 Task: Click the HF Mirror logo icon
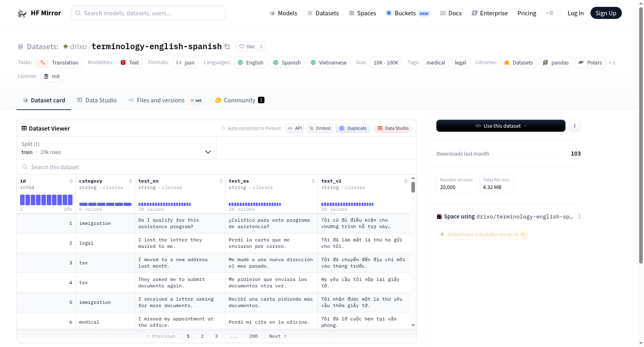(x=22, y=13)
